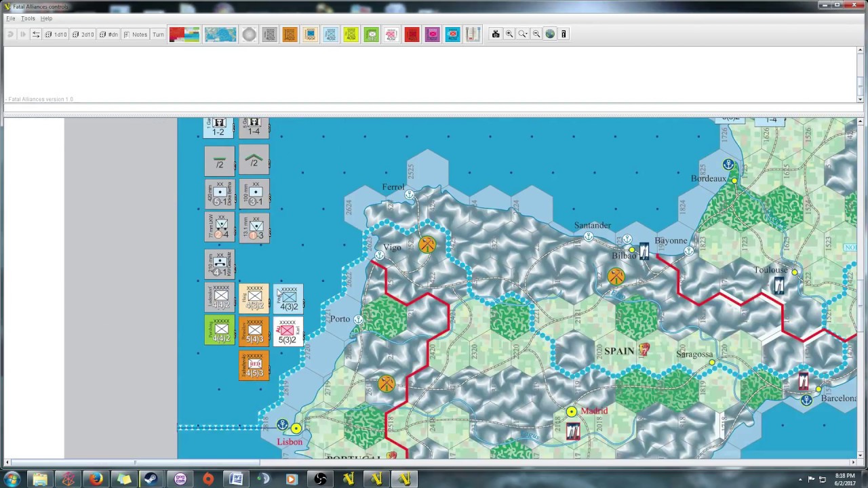This screenshot has height=488, width=868.
Task: Click the info toolbar icon
Action: coord(564,34)
